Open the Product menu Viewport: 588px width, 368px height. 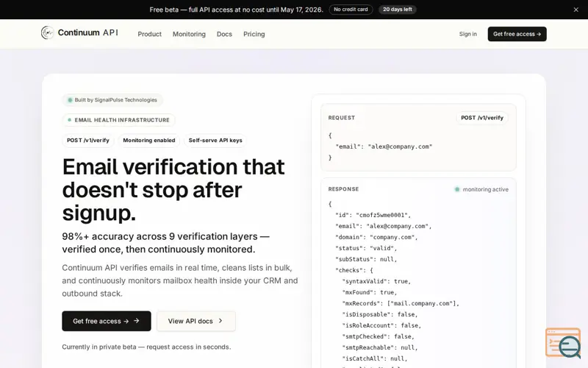click(149, 34)
